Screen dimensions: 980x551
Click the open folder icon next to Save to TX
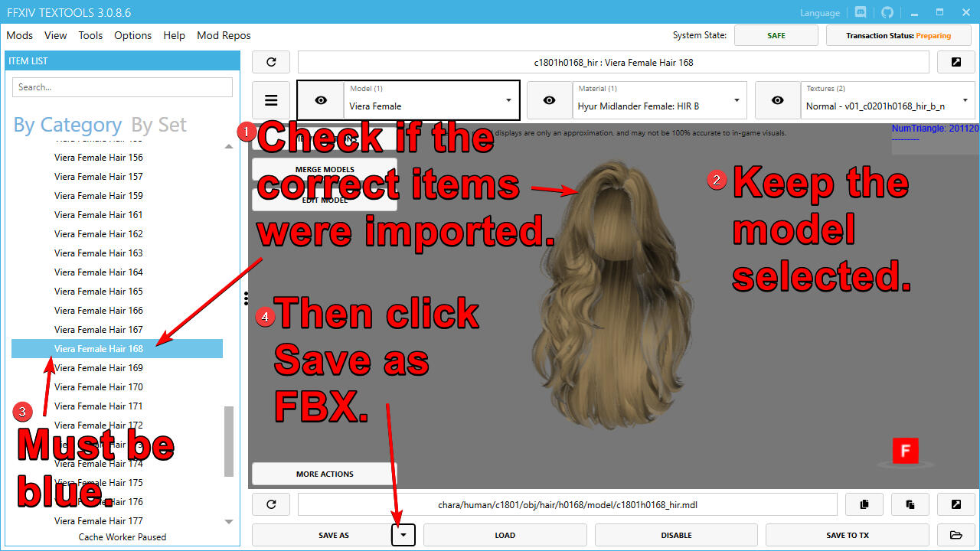(x=955, y=535)
